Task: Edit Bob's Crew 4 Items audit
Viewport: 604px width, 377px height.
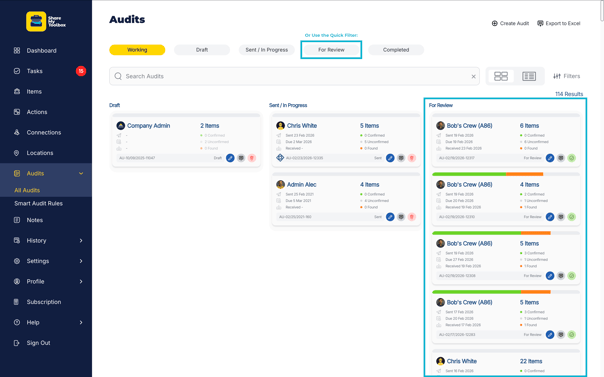Action: click(550, 217)
